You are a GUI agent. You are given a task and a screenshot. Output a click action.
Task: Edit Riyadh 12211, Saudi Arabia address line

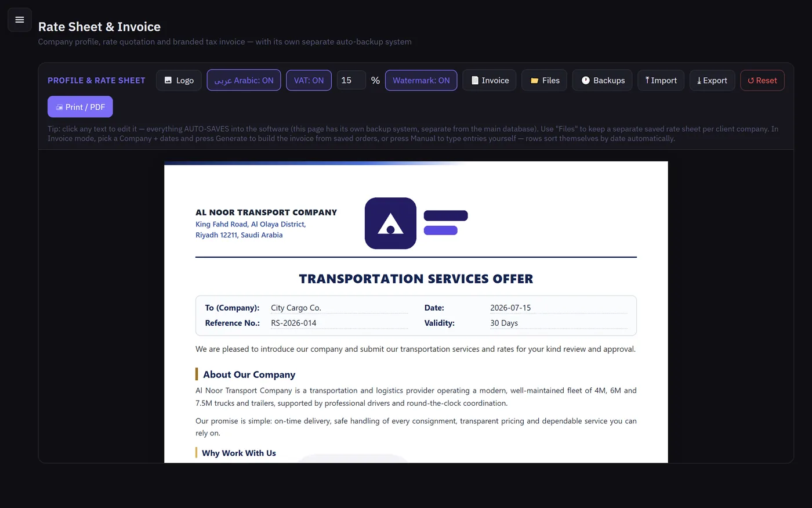pos(239,235)
